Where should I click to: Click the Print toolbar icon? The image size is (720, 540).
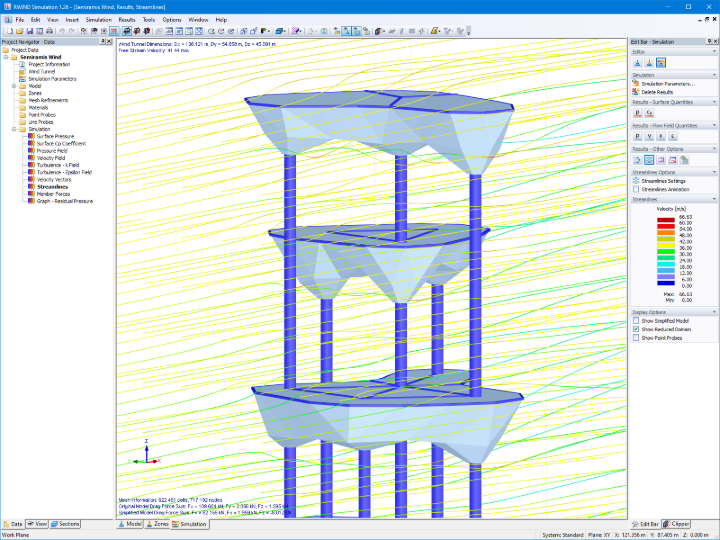[49, 31]
